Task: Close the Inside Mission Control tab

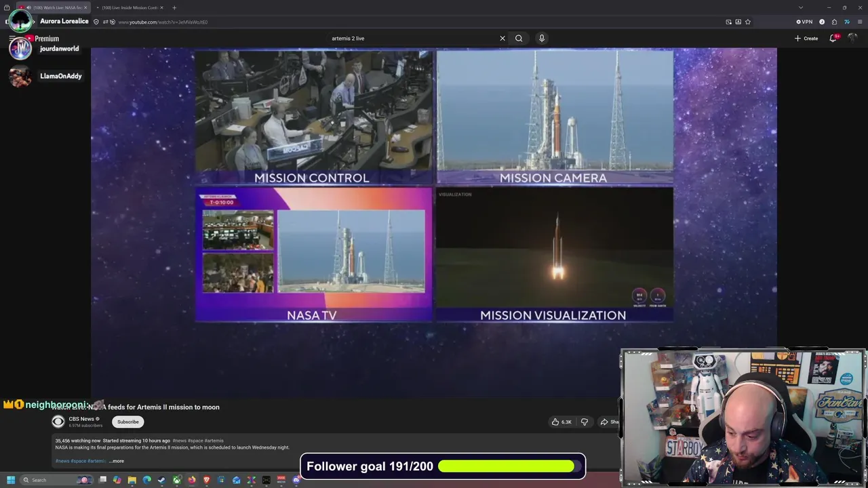Action: point(161,7)
